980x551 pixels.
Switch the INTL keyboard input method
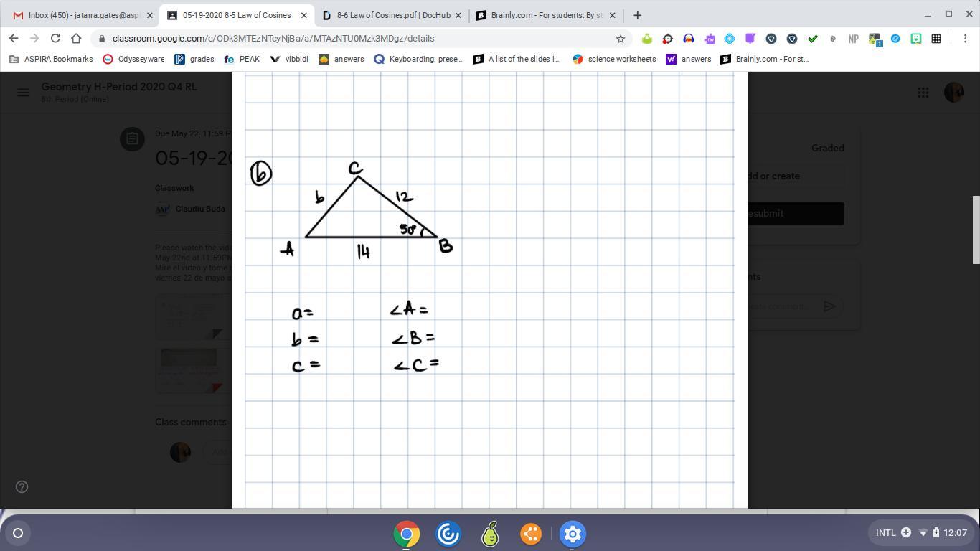(x=886, y=533)
